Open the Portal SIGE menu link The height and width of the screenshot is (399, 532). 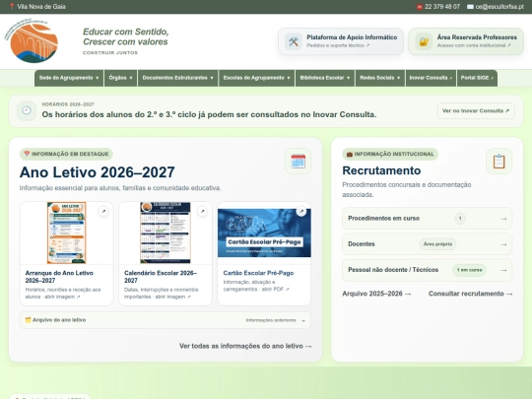(x=477, y=78)
